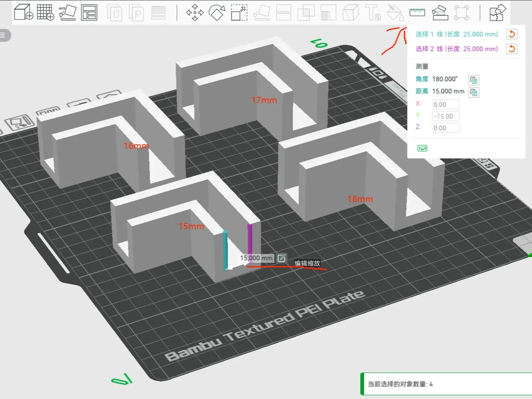Select the cyan measured edge line
Viewport: 532px width, 399px height.
tap(226, 250)
